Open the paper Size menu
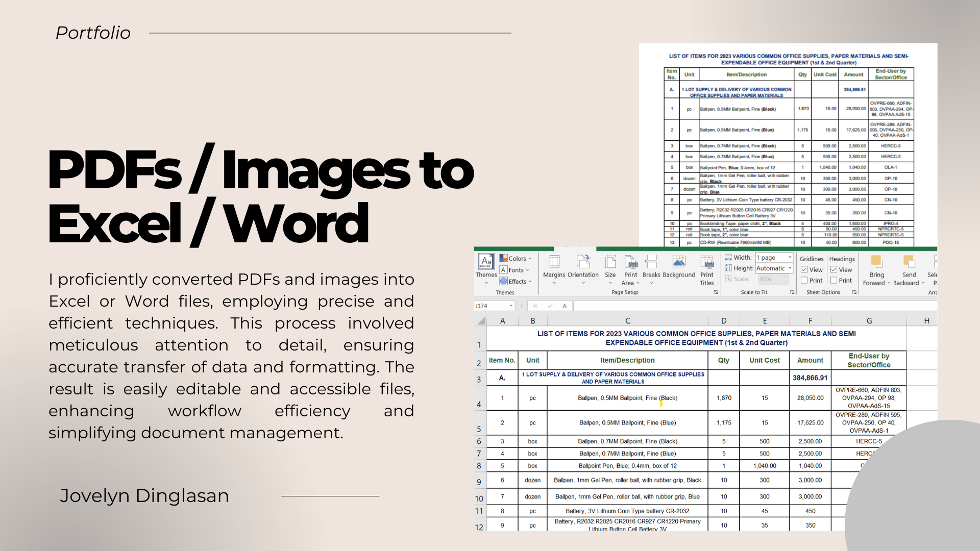This screenshot has width=980, height=551. pos(610,270)
